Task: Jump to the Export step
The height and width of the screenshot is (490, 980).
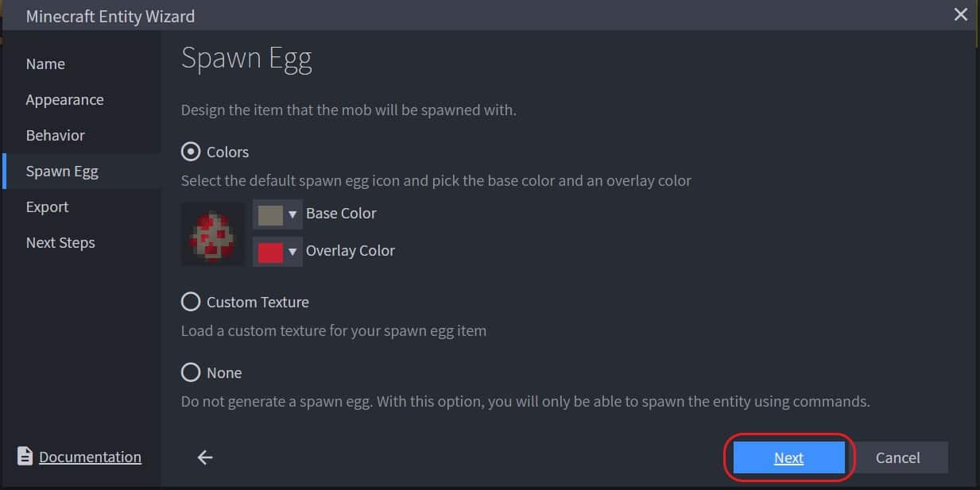Action: 47,206
